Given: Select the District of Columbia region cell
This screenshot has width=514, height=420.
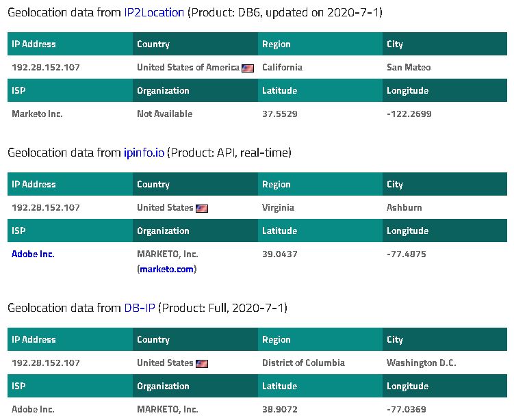Looking at the screenshot, I should point(303,363).
